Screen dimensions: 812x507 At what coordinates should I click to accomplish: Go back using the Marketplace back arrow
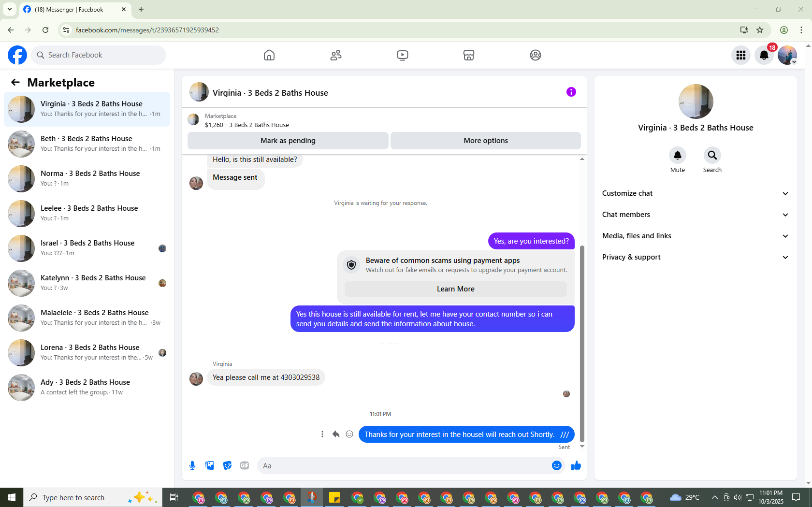point(15,83)
